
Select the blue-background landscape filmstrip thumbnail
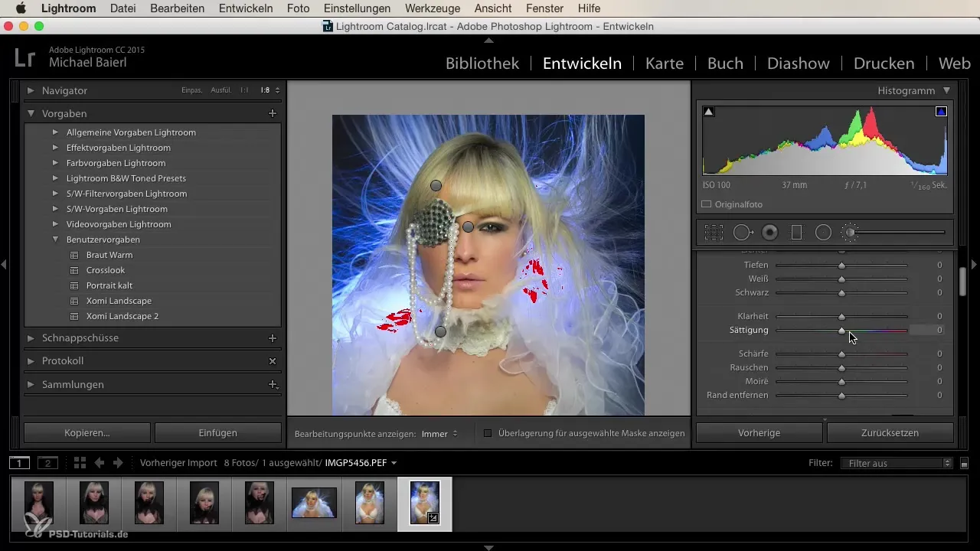(314, 503)
